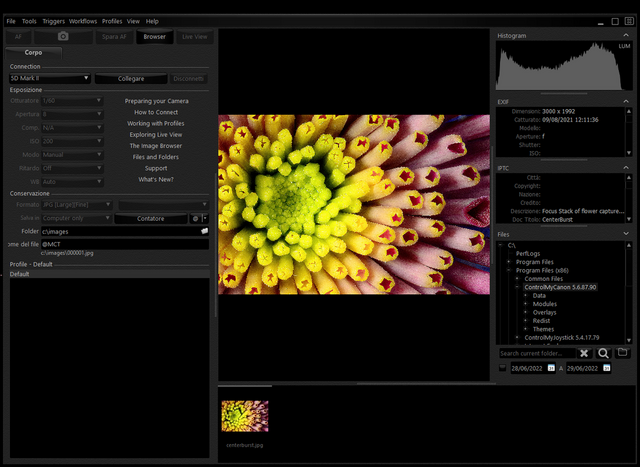Image resolution: width=640 pixels, height=467 pixels.
Task: Click the camera shutter icon button
Action: point(63,36)
